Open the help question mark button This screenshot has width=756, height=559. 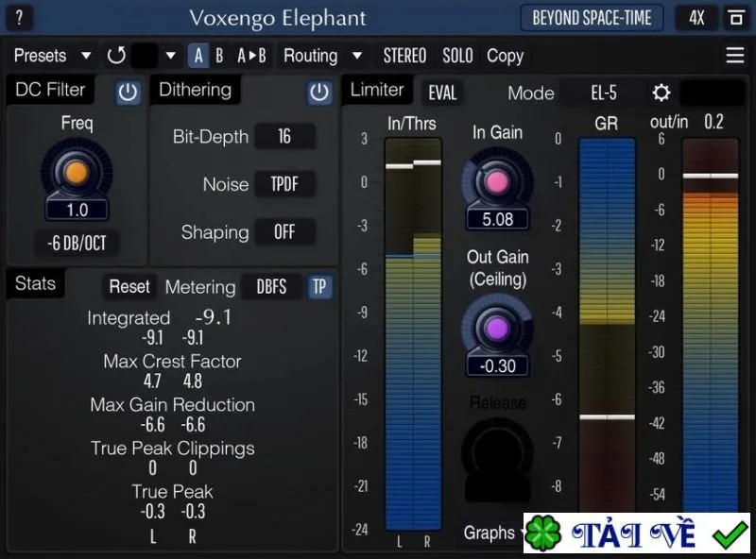(x=19, y=18)
